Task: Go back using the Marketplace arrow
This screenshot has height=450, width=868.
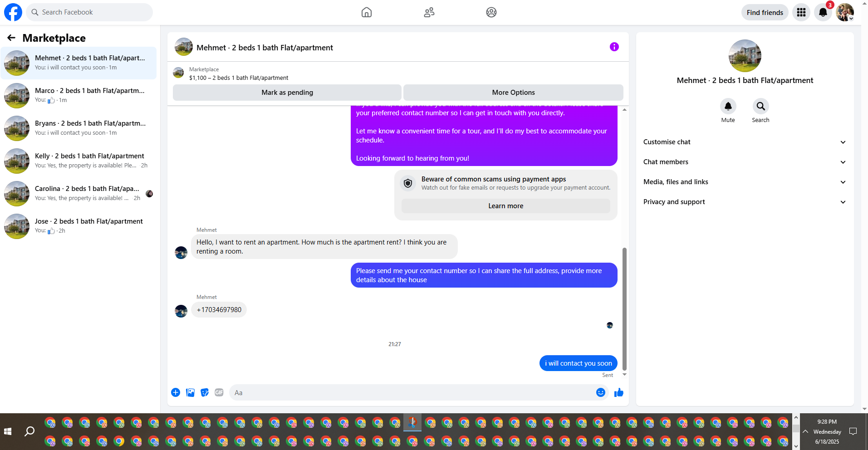Action: click(x=11, y=38)
